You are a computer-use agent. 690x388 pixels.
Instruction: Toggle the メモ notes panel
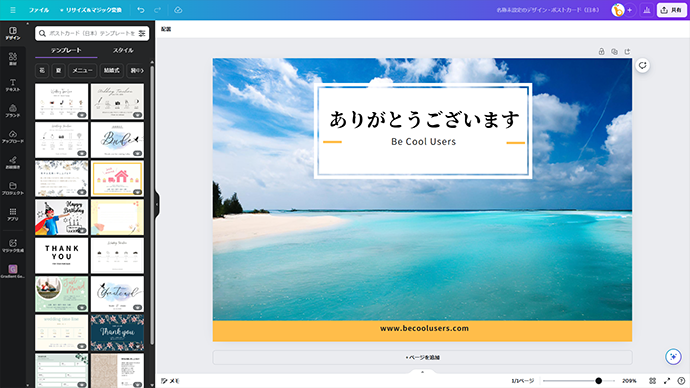click(x=170, y=381)
